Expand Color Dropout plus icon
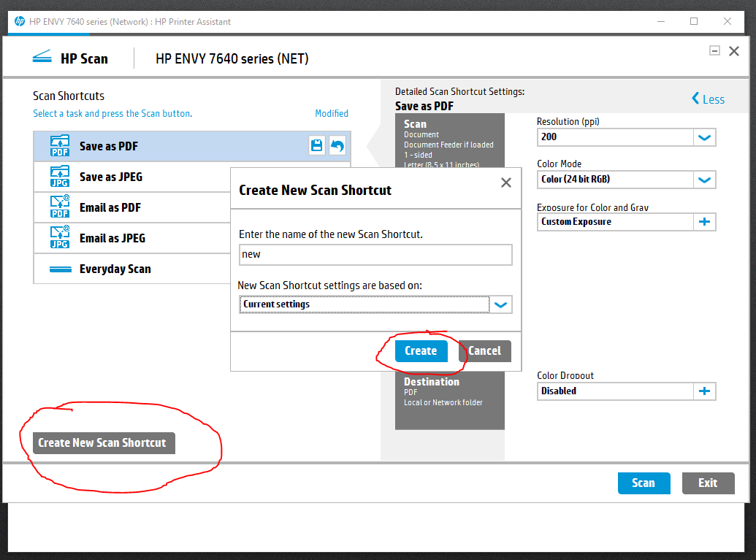 (x=704, y=391)
